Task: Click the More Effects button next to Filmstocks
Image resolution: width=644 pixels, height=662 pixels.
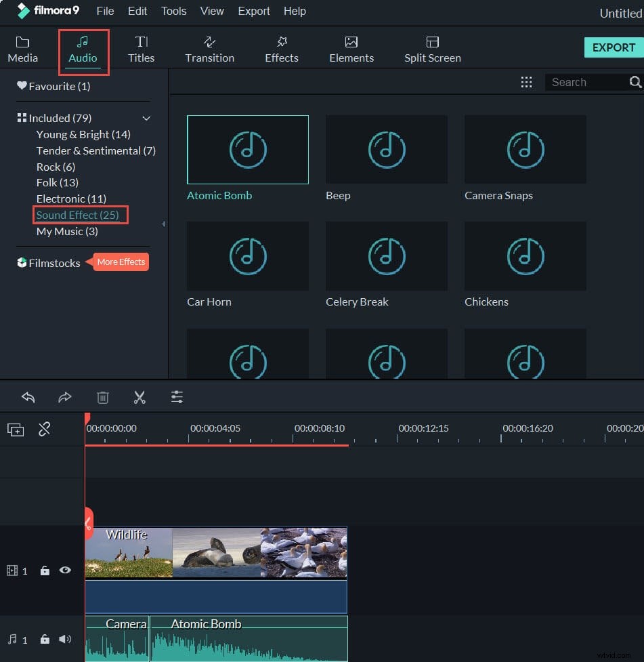Action: (121, 262)
